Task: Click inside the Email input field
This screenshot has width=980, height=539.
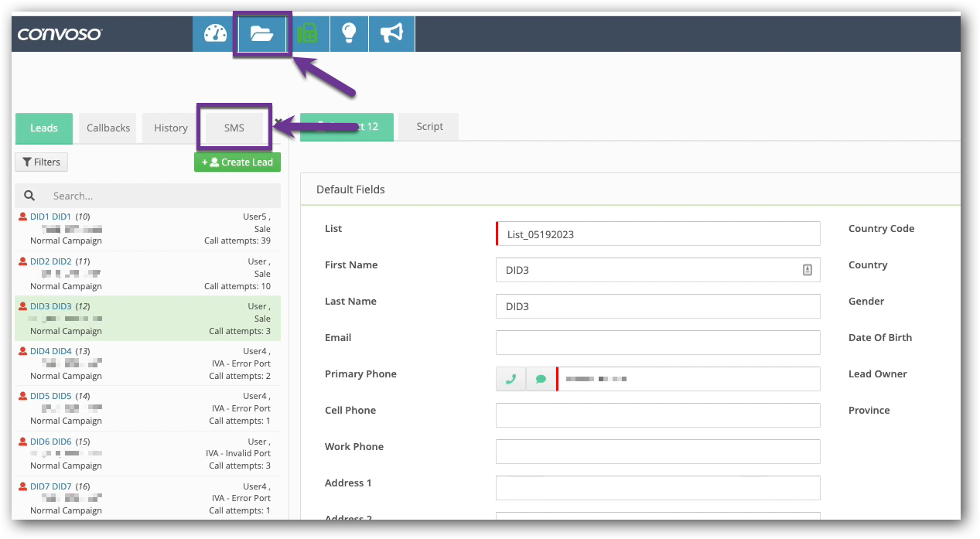Action: click(x=657, y=342)
